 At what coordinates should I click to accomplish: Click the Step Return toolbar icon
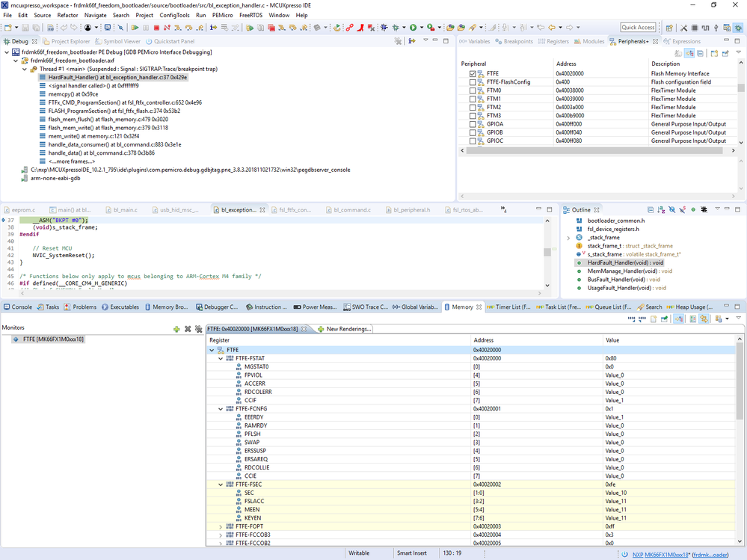tap(200, 28)
